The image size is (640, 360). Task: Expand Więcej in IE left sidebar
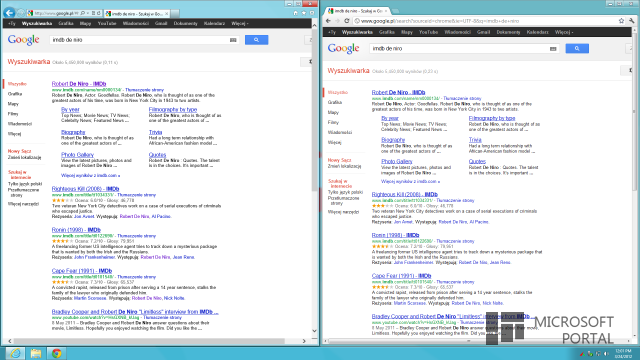(x=14, y=134)
